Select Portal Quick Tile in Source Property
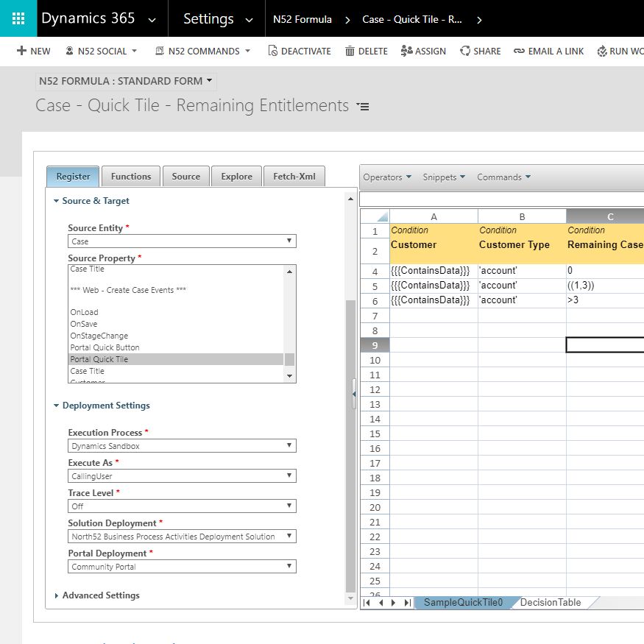Image resolution: width=644 pixels, height=644 pixels. pyautogui.click(x=176, y=359)
